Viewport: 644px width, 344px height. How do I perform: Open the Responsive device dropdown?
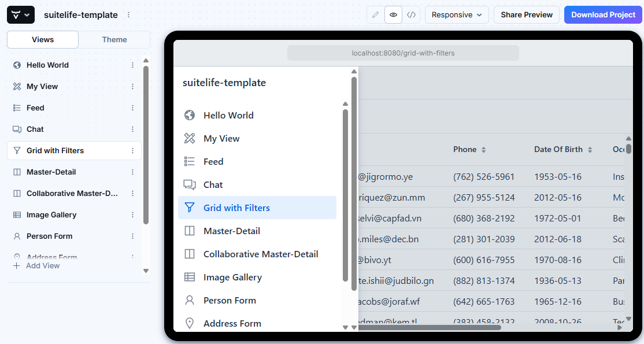point(456,15)
